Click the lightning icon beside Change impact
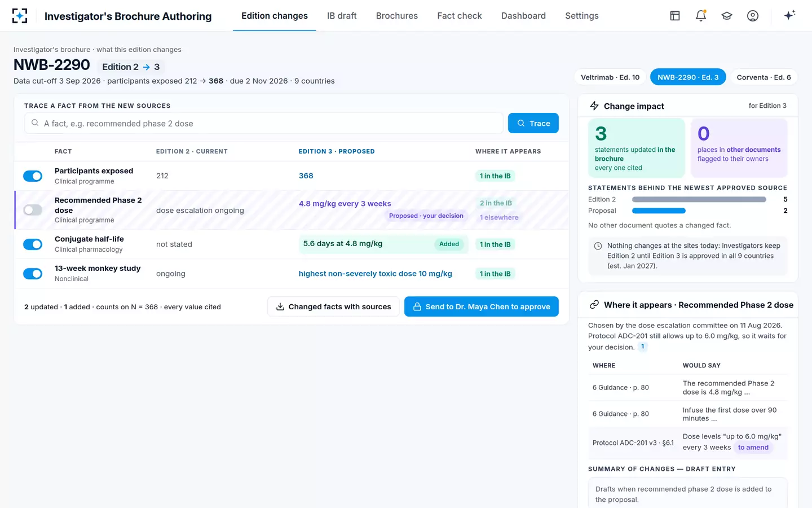The image size is (812, 508). 594,106
